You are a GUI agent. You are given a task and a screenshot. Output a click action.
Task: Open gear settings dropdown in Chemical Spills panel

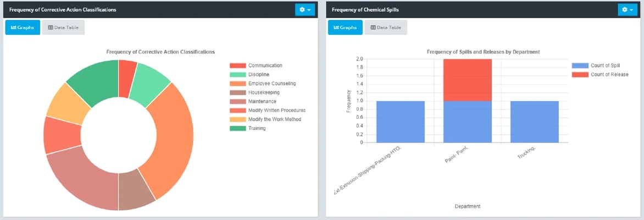click(628, 10)
